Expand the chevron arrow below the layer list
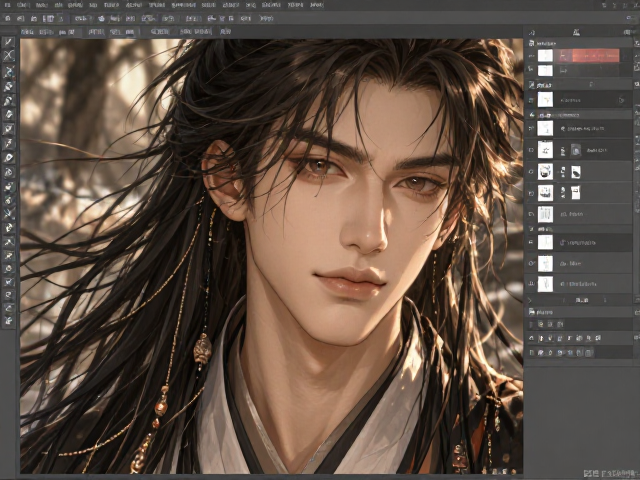The height and width of the screenshot is (480, 640). pos(530,300)
